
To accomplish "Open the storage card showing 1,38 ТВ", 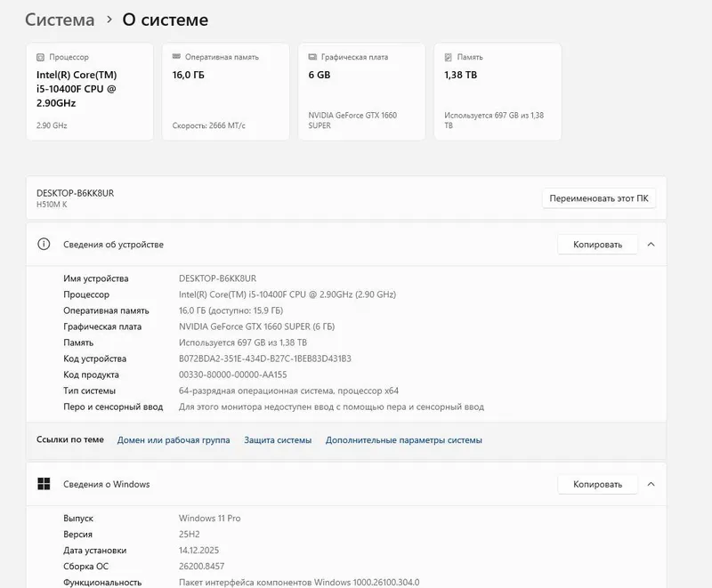I will click(498, 92).
